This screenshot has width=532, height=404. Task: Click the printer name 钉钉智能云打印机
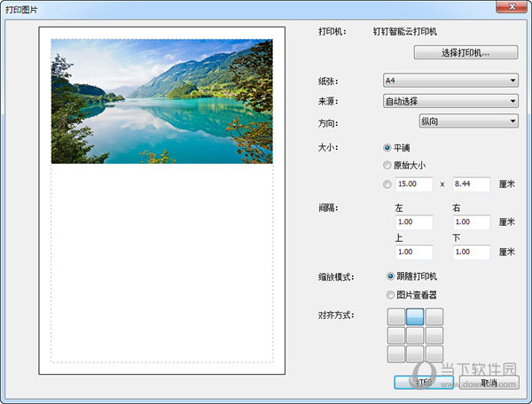(x=405, y=32)
